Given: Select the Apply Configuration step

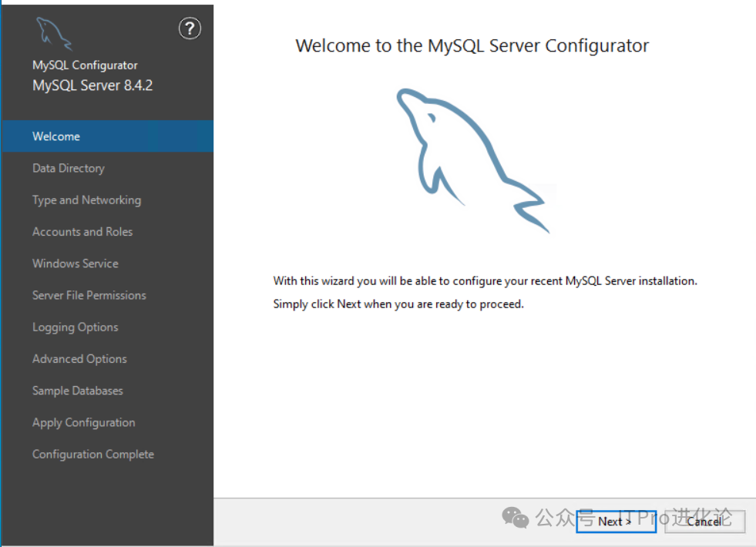Looking at the screenshot, I should coord(84,423).
